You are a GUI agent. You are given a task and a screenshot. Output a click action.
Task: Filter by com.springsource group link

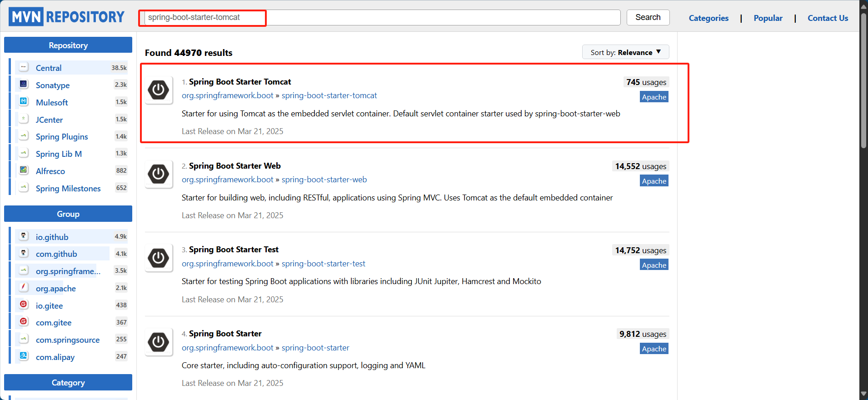point(68,340)
